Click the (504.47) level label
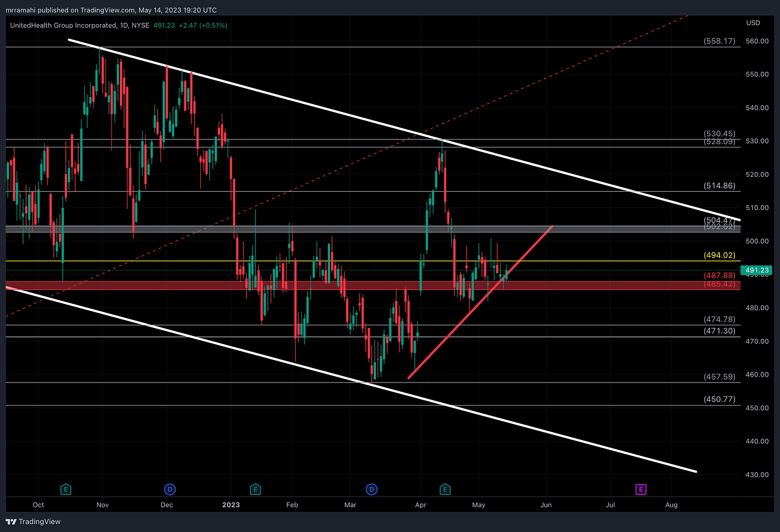The height and width of the screenshot is (532, 780). click(719, 220)
